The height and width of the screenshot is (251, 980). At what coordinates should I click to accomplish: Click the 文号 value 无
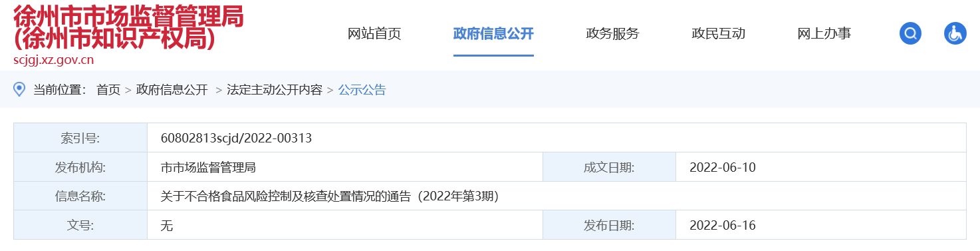pos(167,226)
